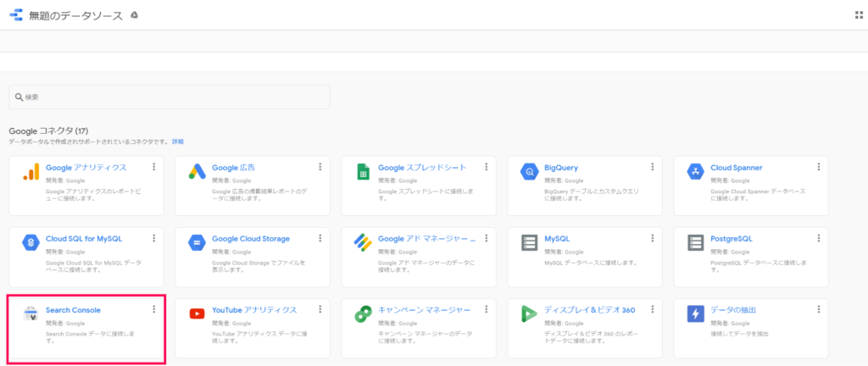This screenshot has height=366, width=868.
Task: Open more options for Cloud SQL for MySQL
Action: (154, 238)
